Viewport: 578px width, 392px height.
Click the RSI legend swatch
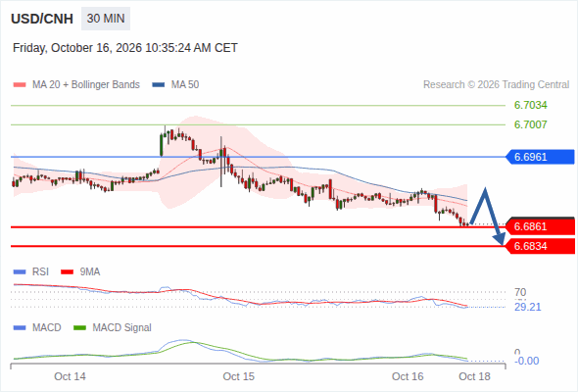[20, 272]
